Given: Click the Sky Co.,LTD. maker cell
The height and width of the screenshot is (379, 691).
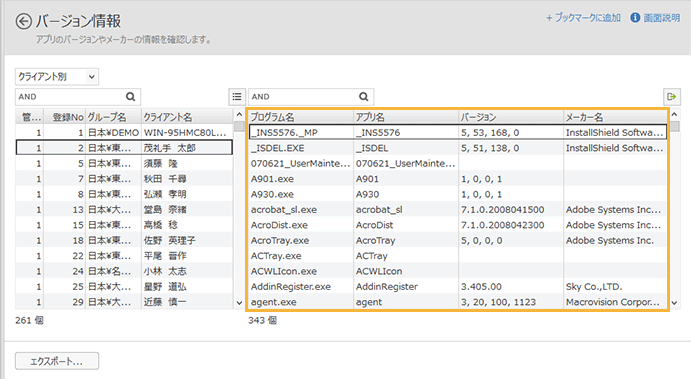Looking at the screenshot, I should (615, 287).
